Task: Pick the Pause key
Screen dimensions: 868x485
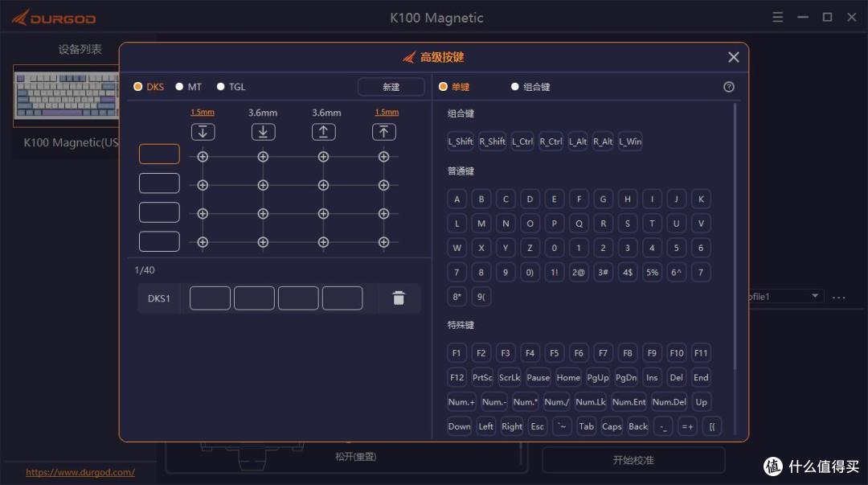Action: [x=538, y=377]
